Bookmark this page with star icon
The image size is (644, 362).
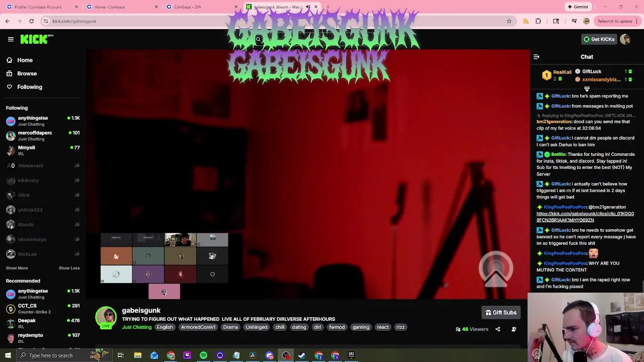(509, 21)
